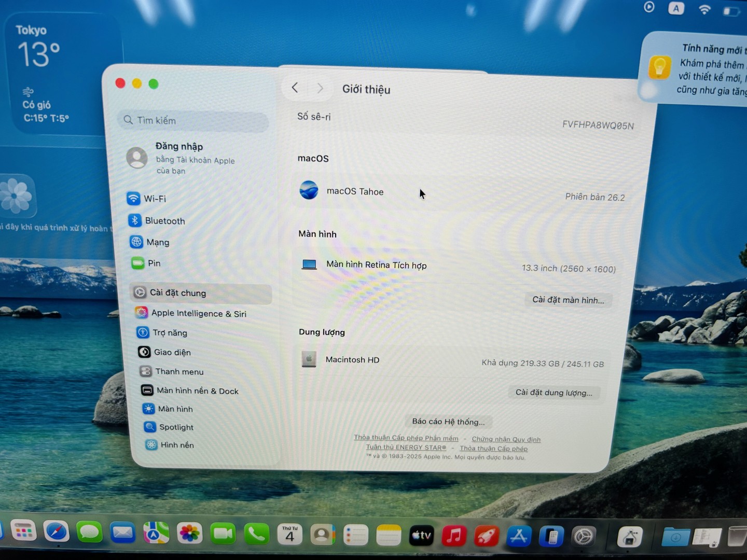
Task: Open Pin battery settings
Action: point(154,263)
